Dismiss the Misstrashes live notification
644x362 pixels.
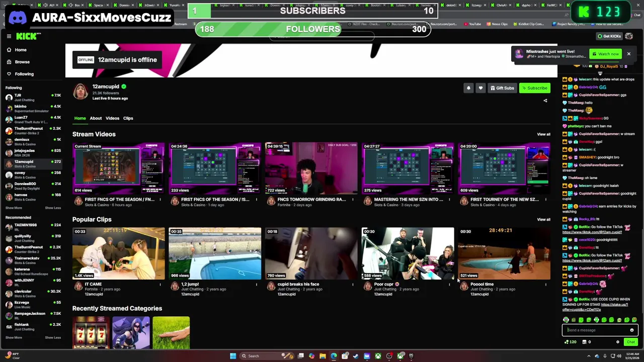point(628,54)
